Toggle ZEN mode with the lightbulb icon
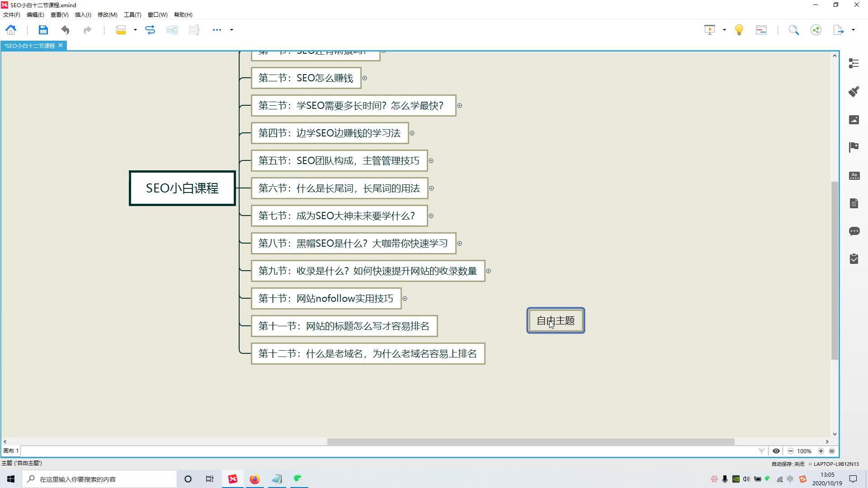 tap(739, 30)
